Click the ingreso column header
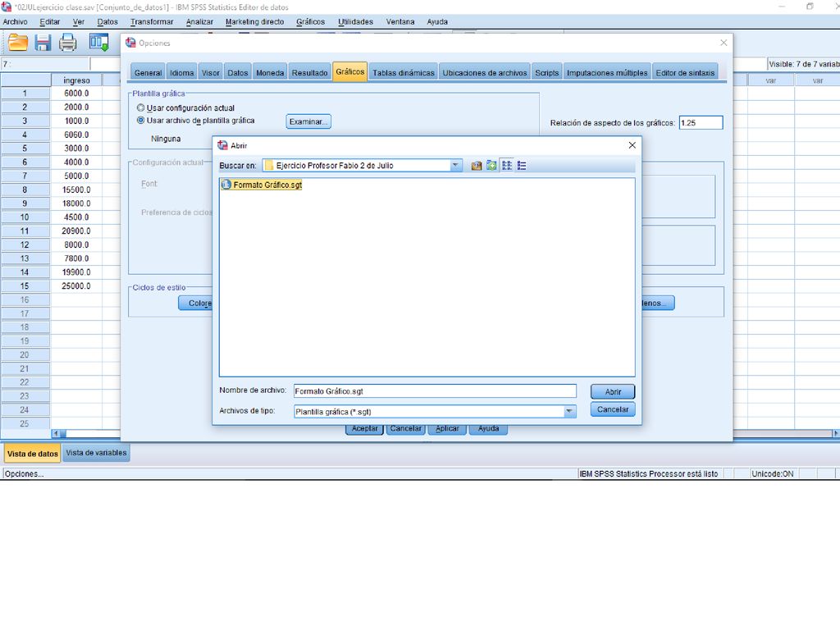Screen dimensions: 840x630 (x=76, y=80)
